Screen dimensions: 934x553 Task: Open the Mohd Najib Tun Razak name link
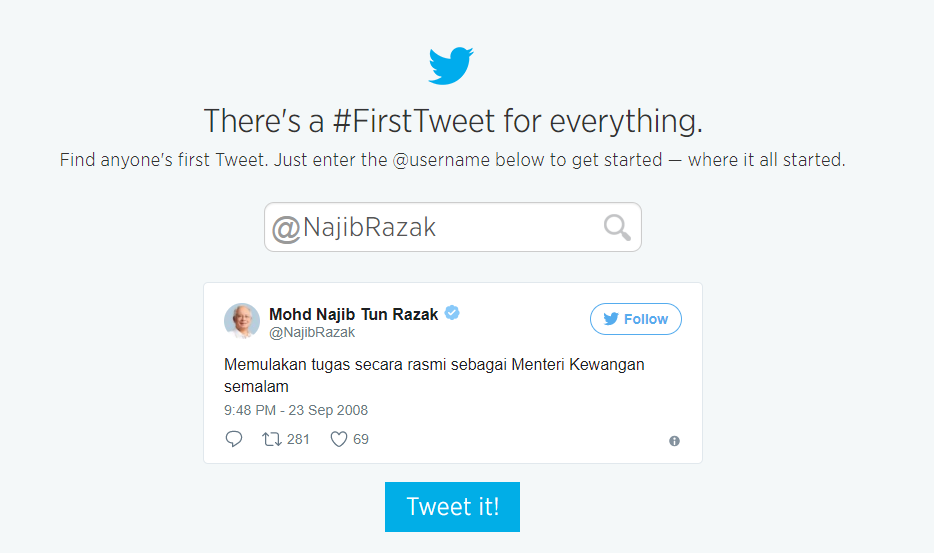pos(353,314)
